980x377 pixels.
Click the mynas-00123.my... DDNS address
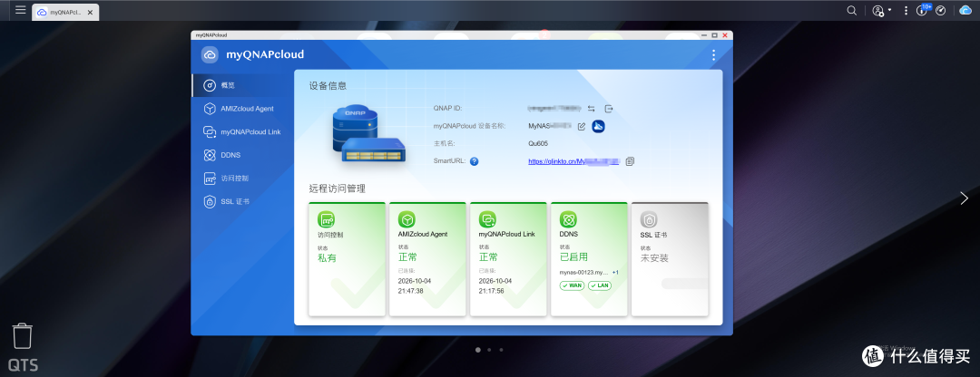[x=583, y=273]
